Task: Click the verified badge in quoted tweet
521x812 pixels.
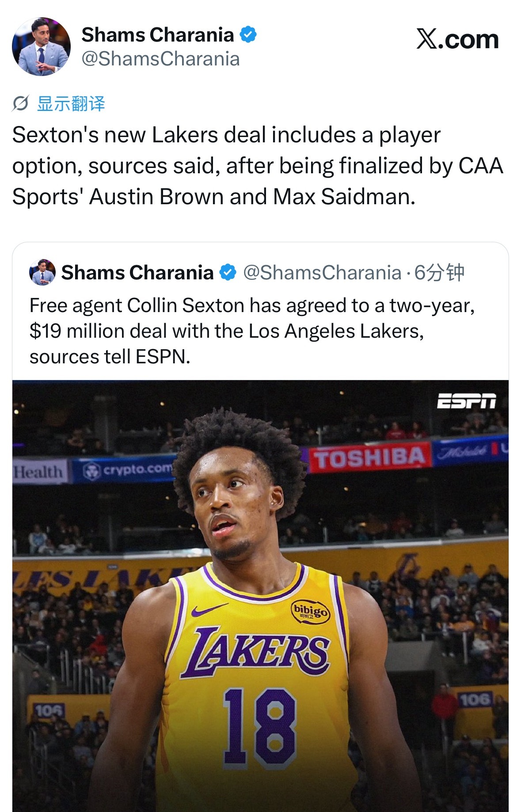Action: [228, 273]
